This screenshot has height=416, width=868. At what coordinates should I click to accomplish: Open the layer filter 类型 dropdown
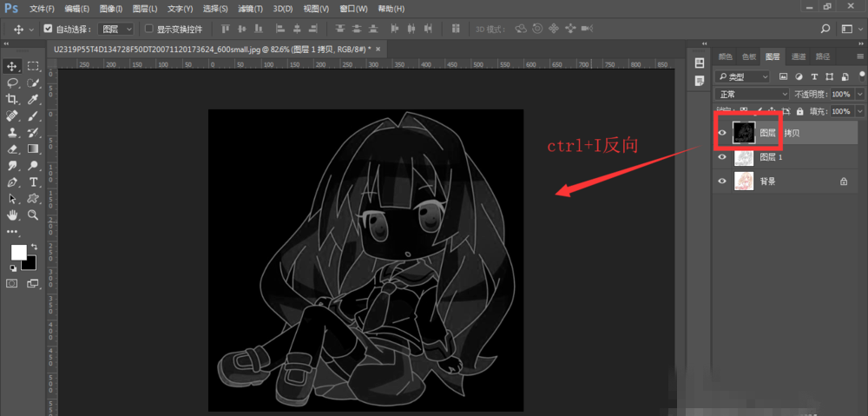click(742, 76)
